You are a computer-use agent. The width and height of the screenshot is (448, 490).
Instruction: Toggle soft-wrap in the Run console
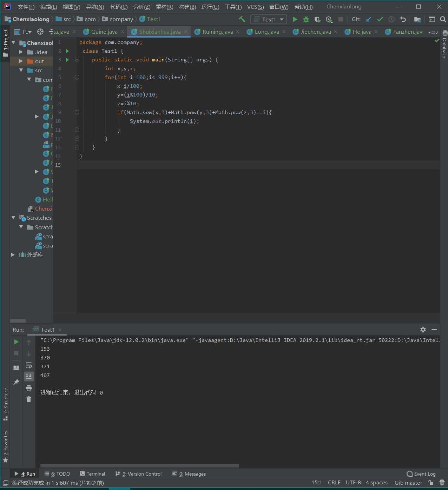(x=29, y=365)
